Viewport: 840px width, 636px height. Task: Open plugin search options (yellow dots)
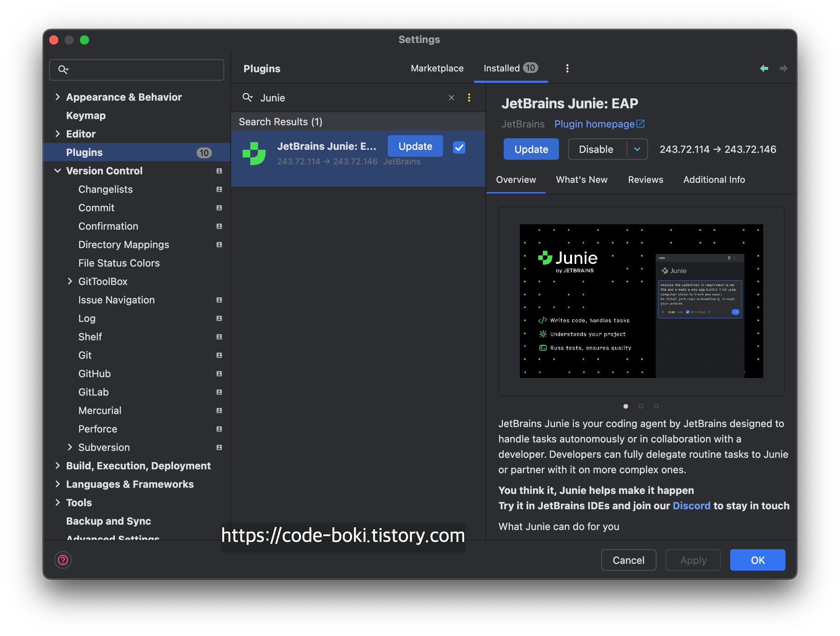tap(469, 98)
